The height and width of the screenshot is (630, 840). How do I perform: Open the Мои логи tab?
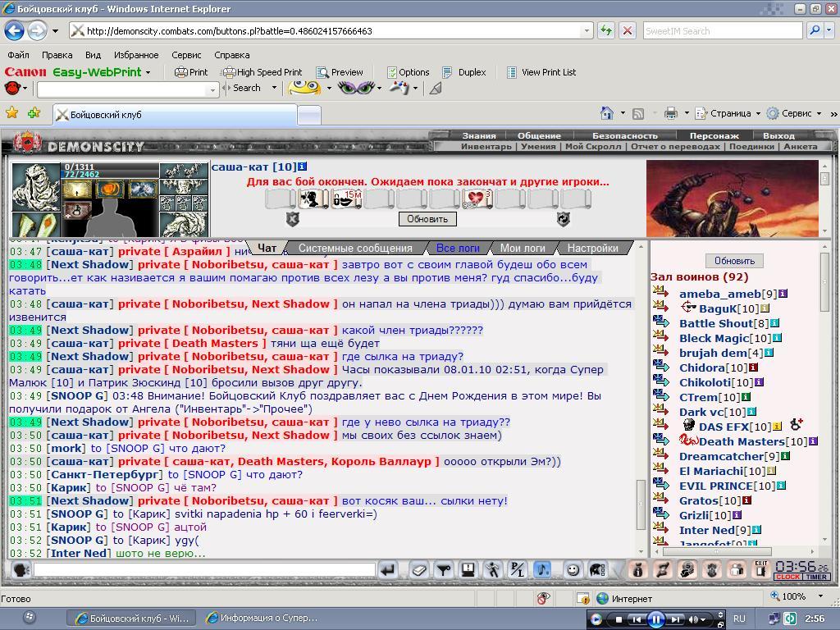(523, 248)
